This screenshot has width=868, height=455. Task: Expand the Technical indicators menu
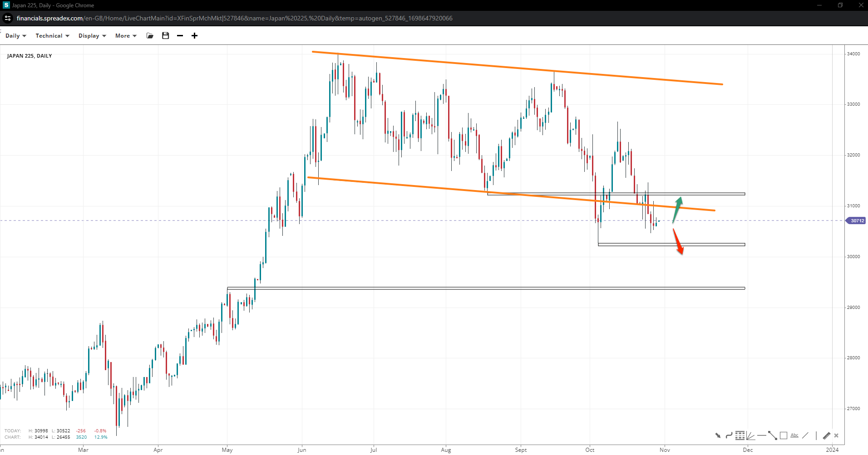point(52,36)
